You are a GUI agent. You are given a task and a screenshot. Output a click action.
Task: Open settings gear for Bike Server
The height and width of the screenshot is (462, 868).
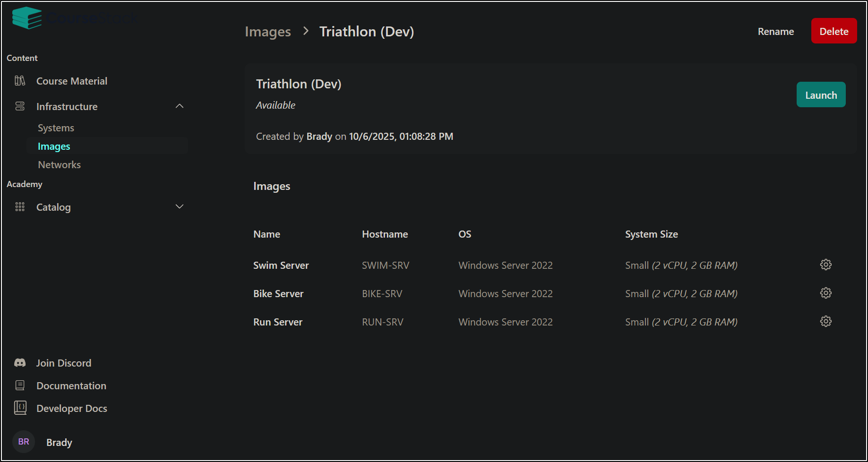(825, 293)
